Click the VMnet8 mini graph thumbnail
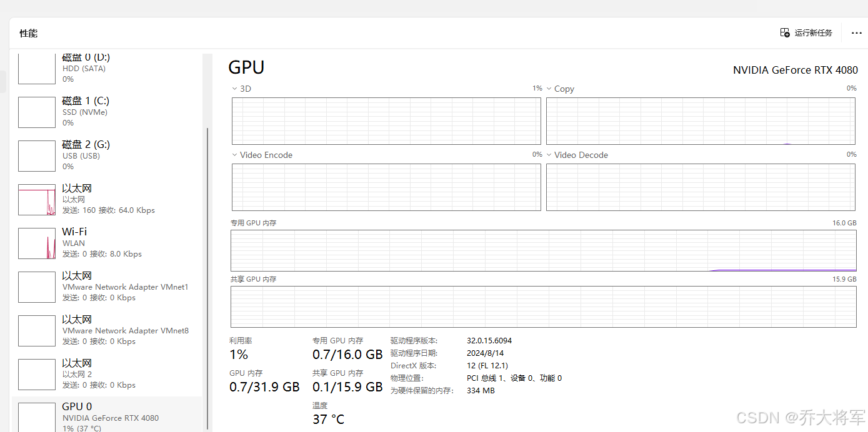This screenshot has height=432, width=868. [37, 331]
